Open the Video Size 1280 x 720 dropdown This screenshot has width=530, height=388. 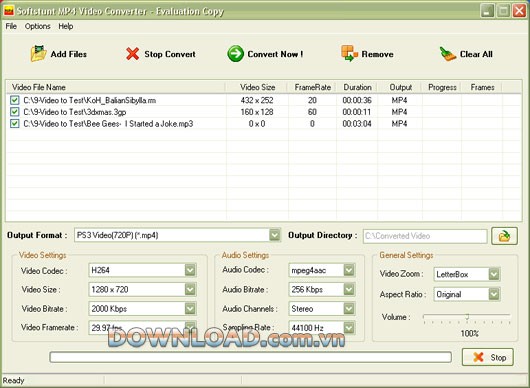point(190,289)
